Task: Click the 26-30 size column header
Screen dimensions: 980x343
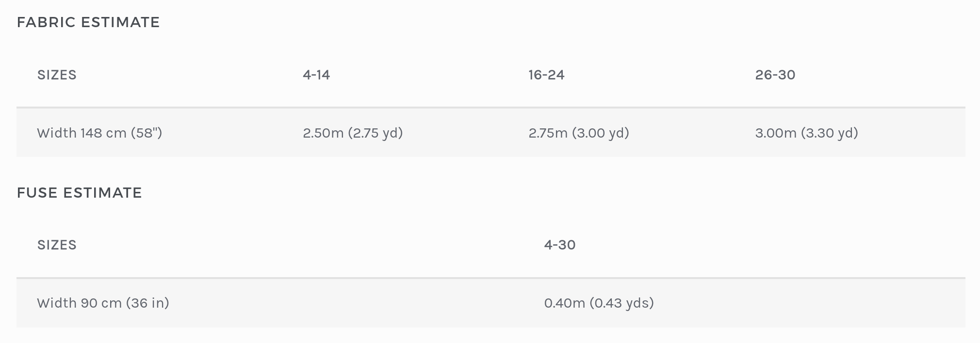Action: (775, 75)
